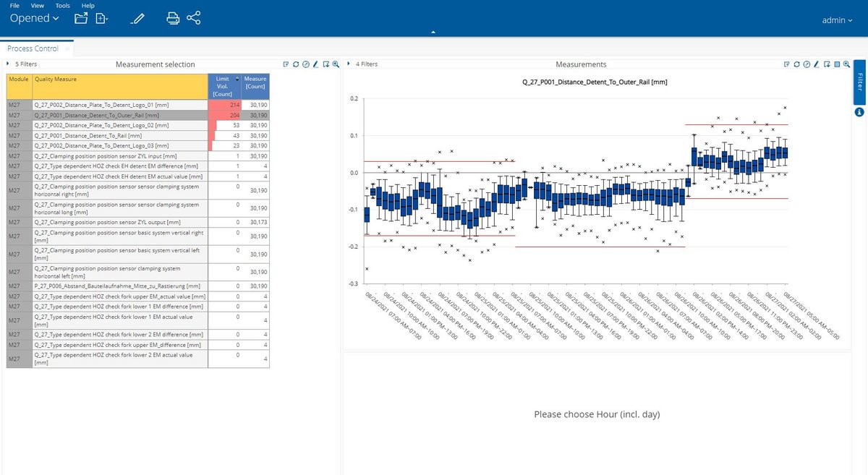The height and width of the screenshot is (475, 868).
Task: Click the 204 limit violation cell
Action: 224,115
